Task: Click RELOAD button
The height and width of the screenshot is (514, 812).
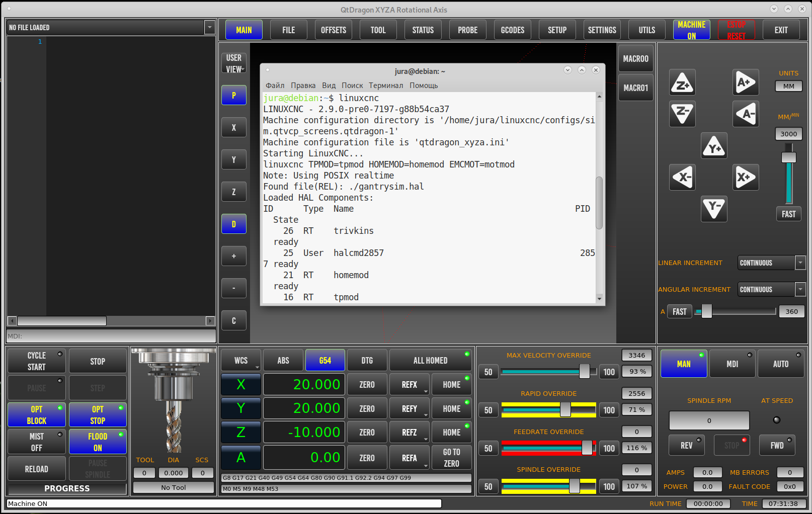Action: pyautogui.click(x=37, y=469)
